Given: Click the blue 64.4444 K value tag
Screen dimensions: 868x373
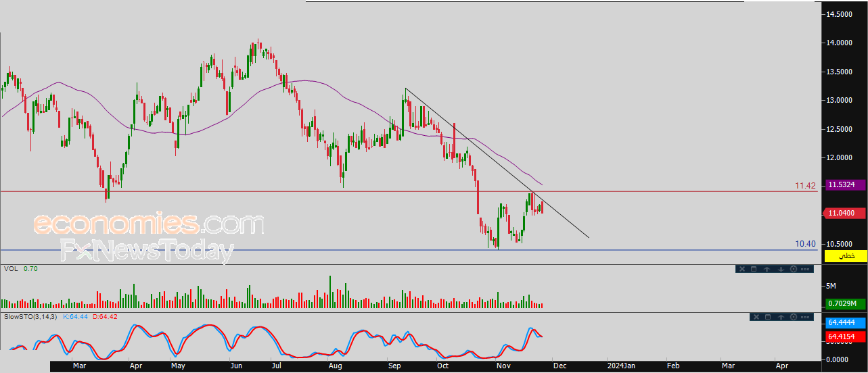Looking at the screenshot, I should [844, 323].
